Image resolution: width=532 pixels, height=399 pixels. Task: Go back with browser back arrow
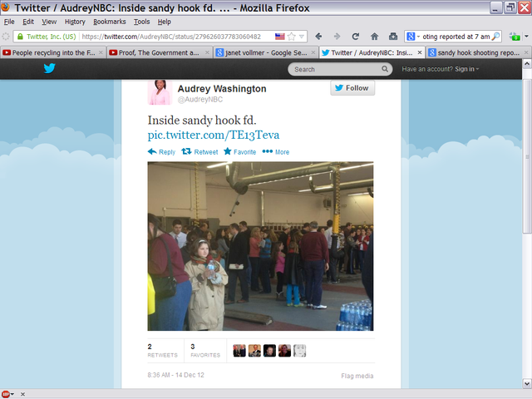pyautogui.click(x=318, y=37)
